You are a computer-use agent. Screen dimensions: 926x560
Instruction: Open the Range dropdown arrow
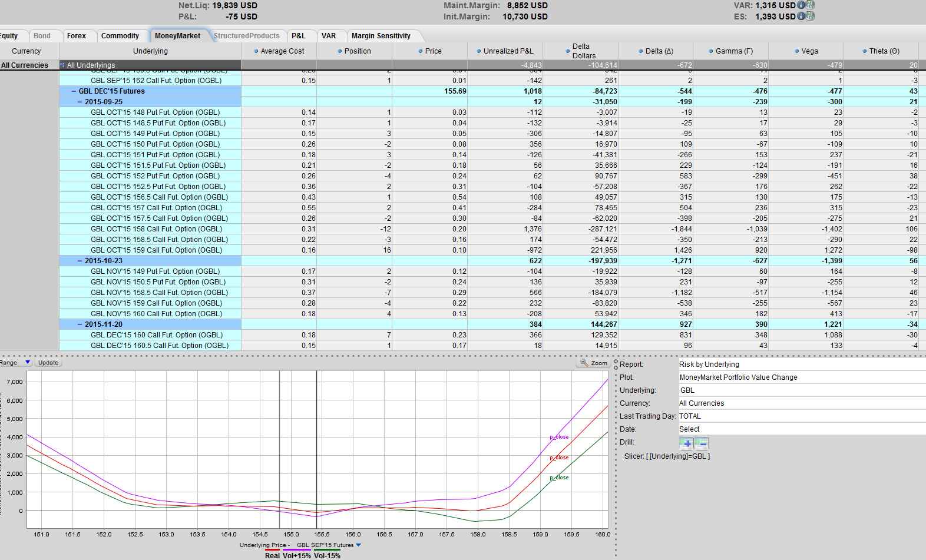(27, 363)
